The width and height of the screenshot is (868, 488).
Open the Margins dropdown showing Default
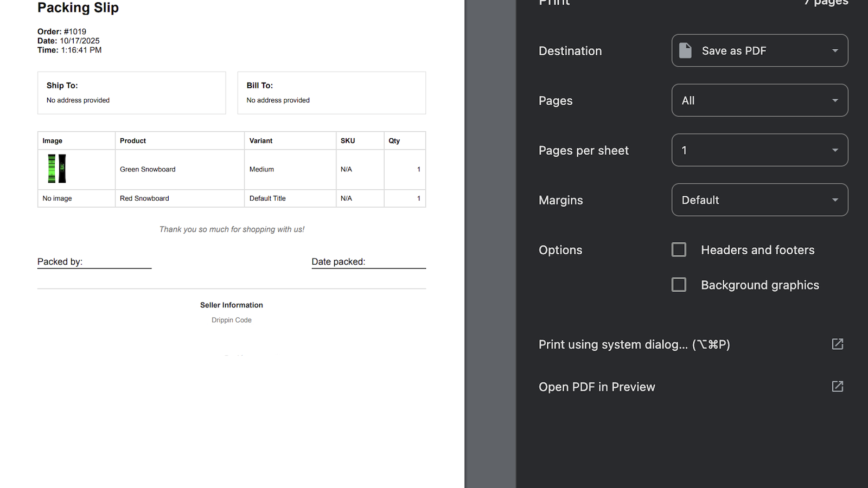pyautogui.click(x=759, y=200)
